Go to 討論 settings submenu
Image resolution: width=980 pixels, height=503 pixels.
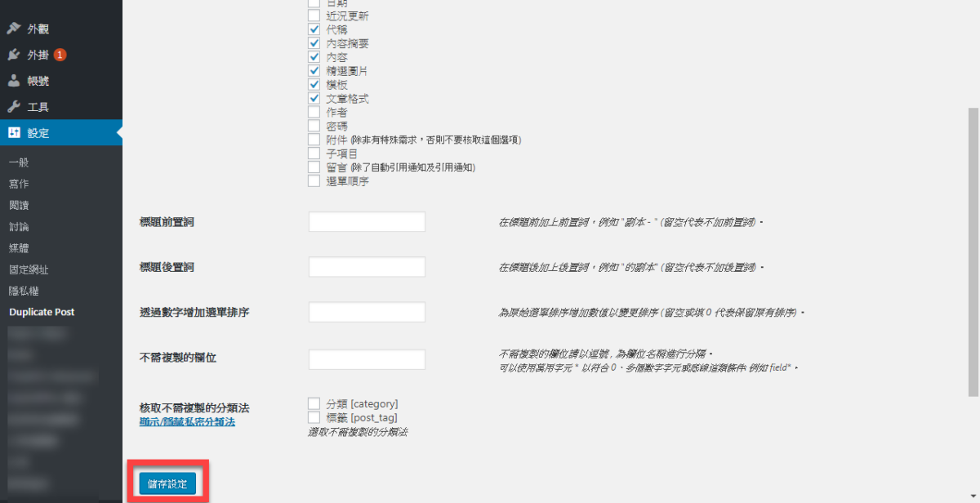coord(19,226)
